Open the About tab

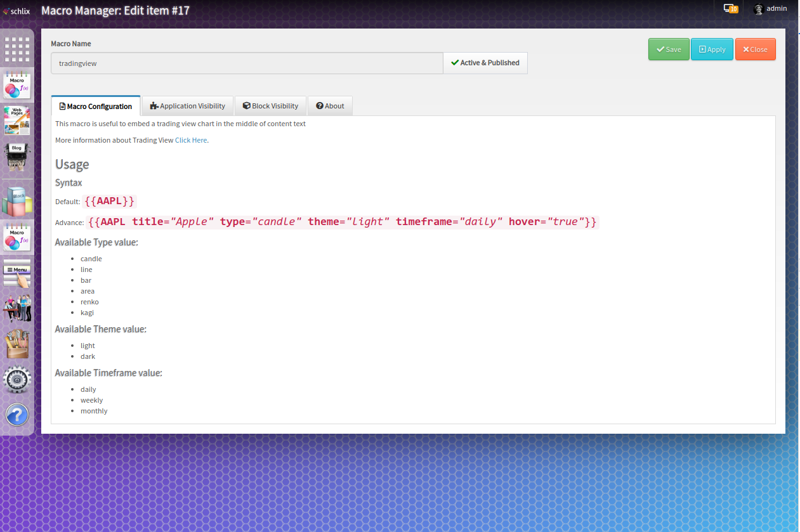pos(330,106)
